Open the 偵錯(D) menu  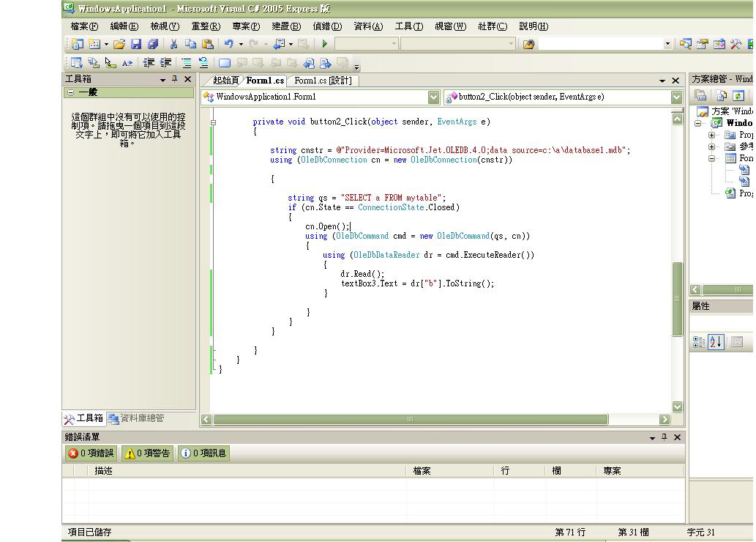click(327, 26)
